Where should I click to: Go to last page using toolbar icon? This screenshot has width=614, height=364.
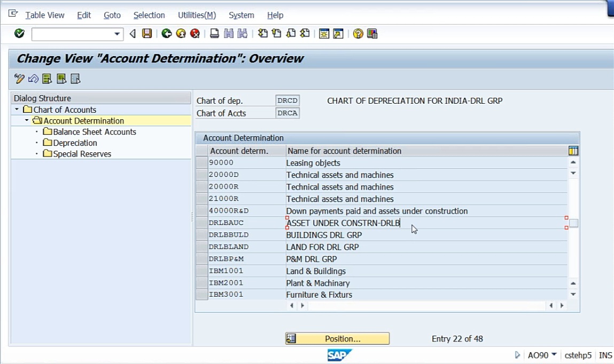click(x=305, y=34)
